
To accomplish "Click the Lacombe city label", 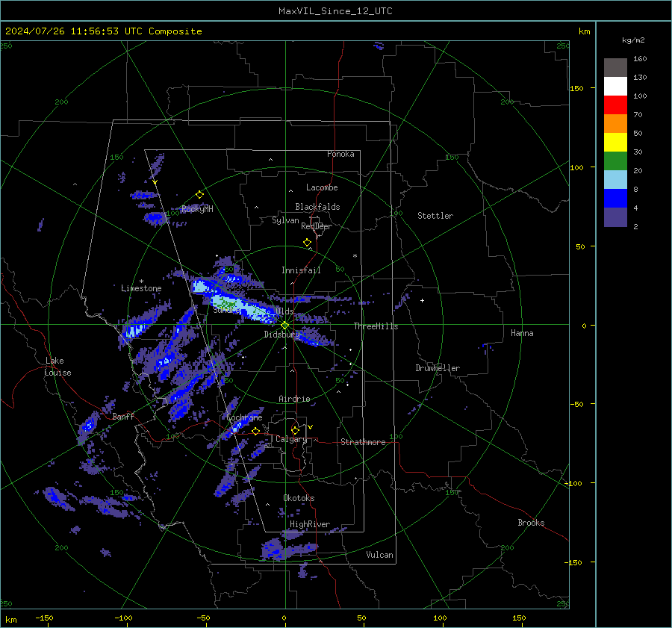I will click(x=322, y=187).
